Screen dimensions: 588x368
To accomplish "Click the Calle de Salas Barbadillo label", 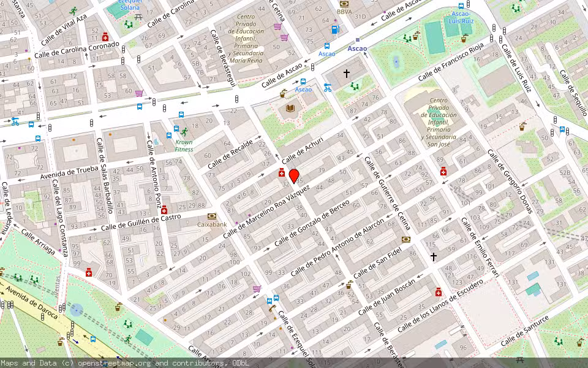I will click(105, 175).
